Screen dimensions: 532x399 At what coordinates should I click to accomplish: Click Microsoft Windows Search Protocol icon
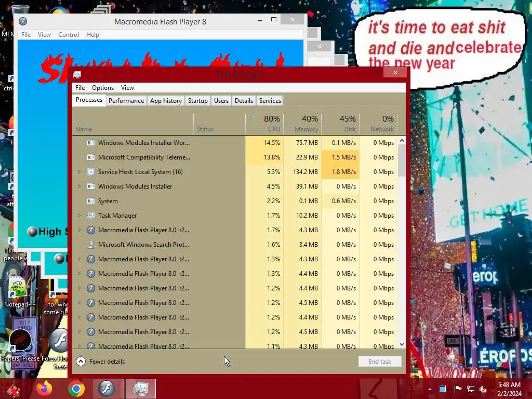[90, 245]
